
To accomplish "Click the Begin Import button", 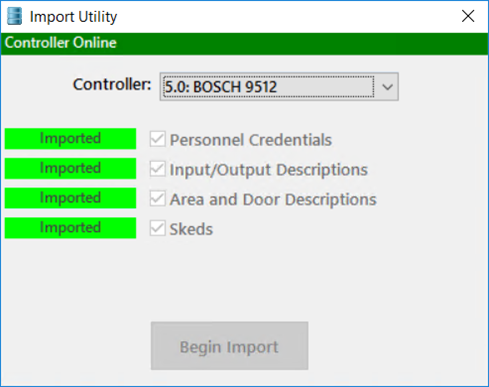I will (229, 346).
